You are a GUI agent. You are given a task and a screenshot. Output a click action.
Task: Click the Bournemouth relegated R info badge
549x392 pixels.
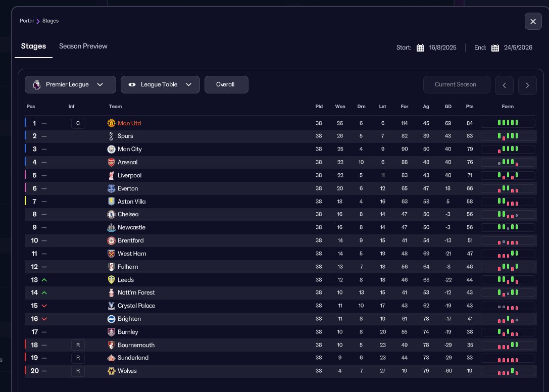[78, 345]
